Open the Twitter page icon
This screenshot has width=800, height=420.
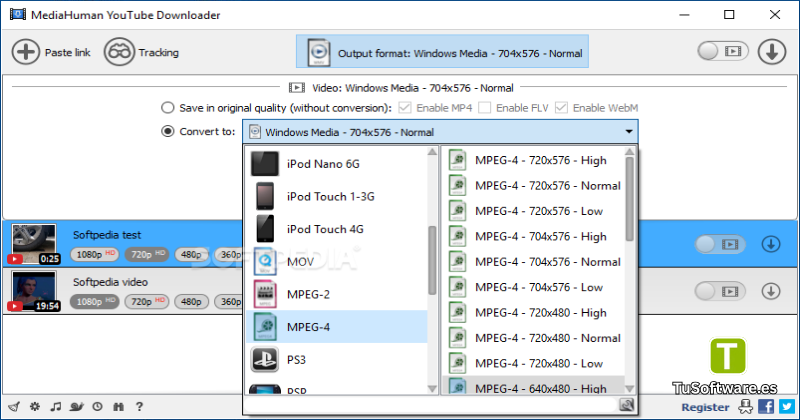[x=787, y=407]
